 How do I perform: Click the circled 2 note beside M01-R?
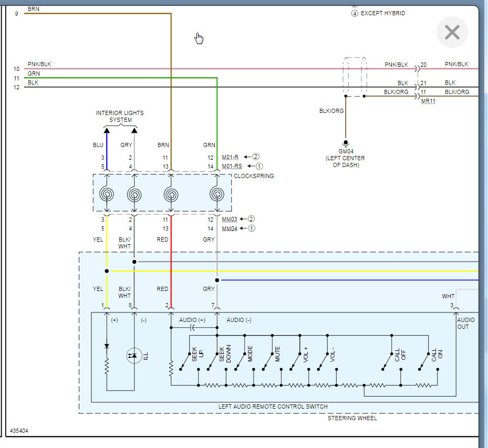click(x=255, y=157)
